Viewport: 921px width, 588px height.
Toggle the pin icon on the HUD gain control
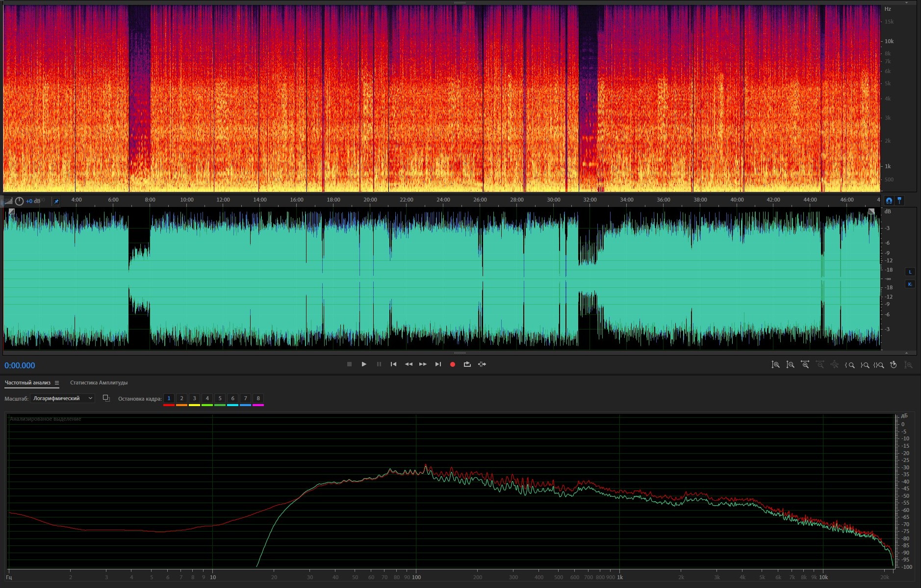[x=56, y=202]
